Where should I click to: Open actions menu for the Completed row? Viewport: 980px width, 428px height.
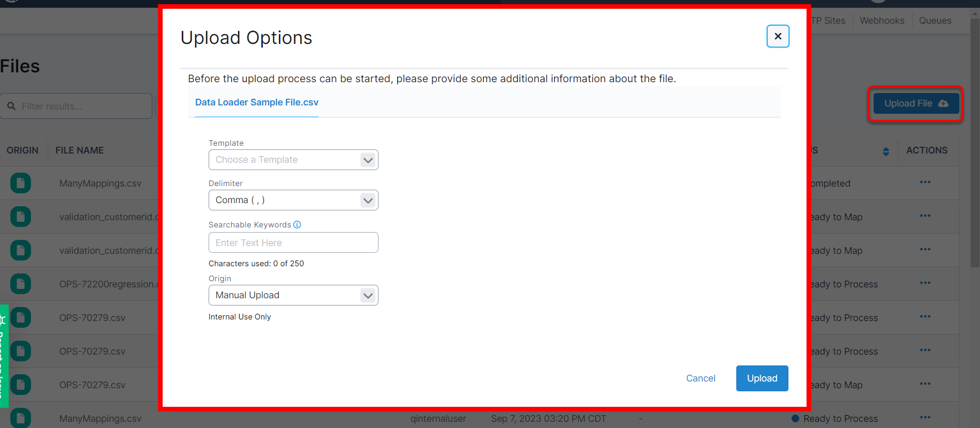point(925,182)
